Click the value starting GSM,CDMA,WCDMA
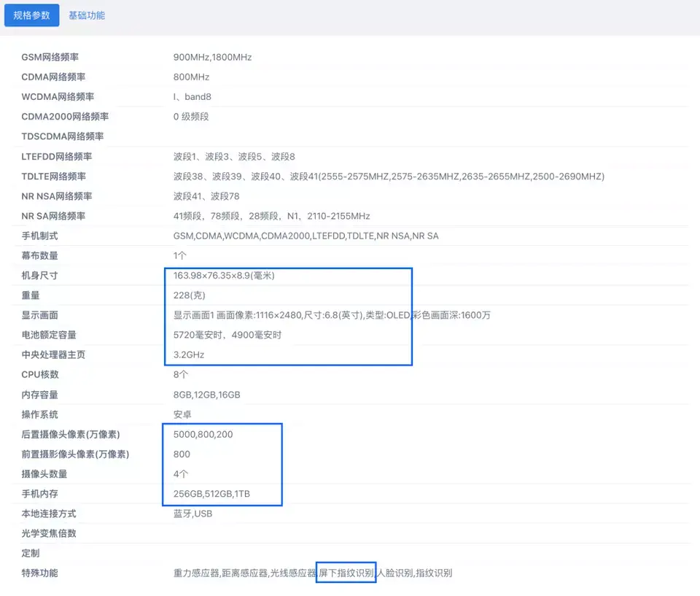Viewport: 700px width, 596px height. [x=306, y=236]
